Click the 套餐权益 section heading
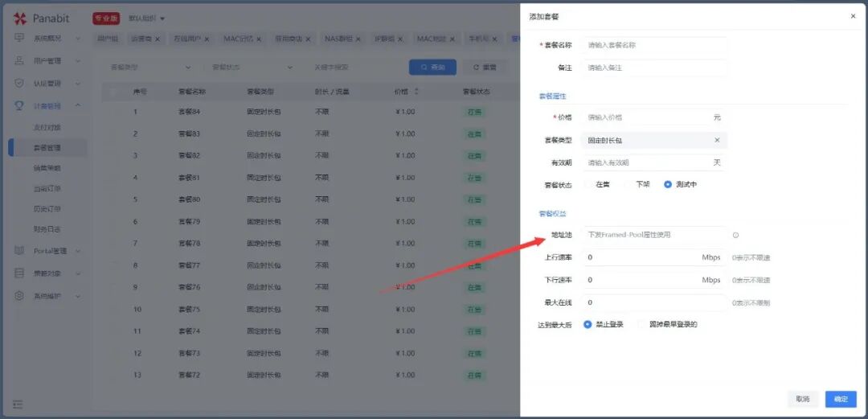 pos(552,213)
